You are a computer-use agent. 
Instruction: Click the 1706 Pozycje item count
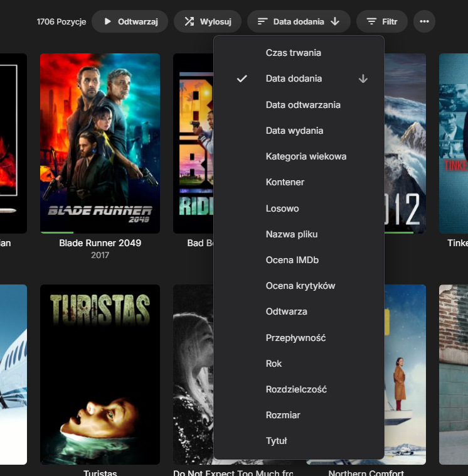pos(61,22)
